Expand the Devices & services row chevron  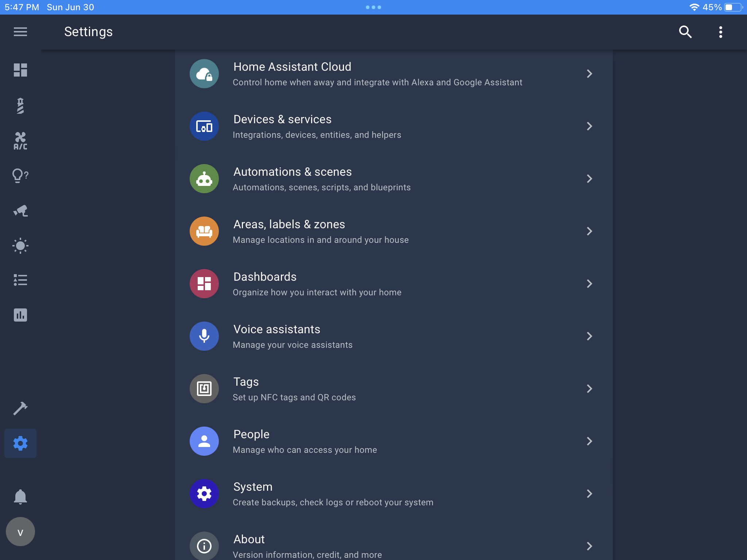[590, 126]
